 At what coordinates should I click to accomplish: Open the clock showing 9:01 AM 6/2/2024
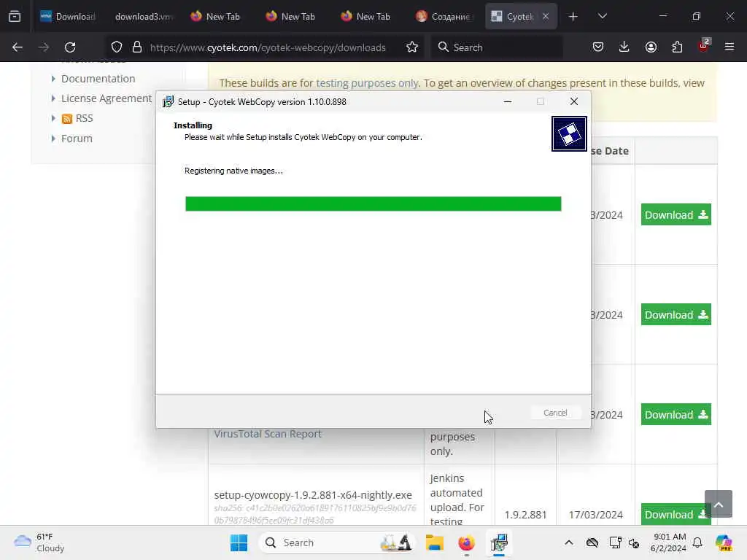tap(668, 542)
